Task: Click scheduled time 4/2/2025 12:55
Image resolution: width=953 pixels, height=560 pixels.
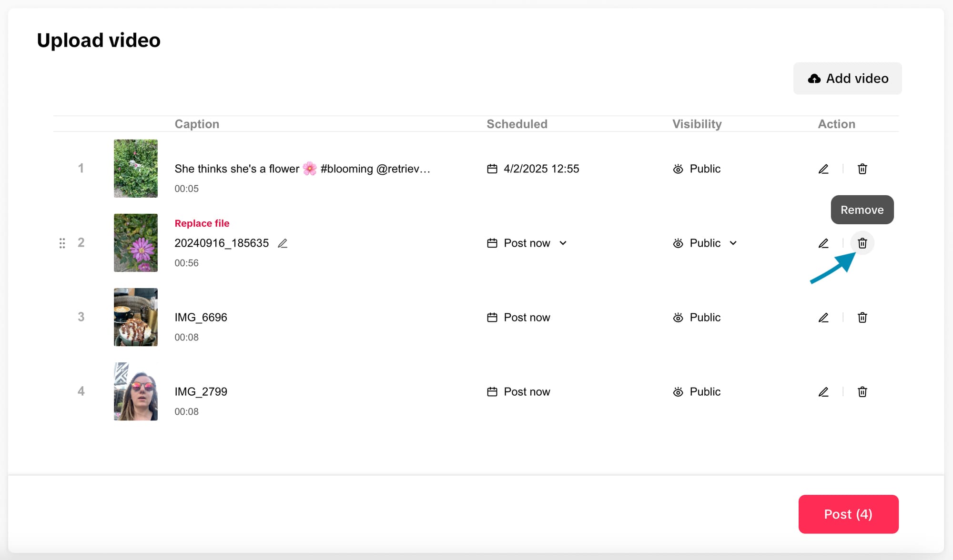Action: click(541, 169)
